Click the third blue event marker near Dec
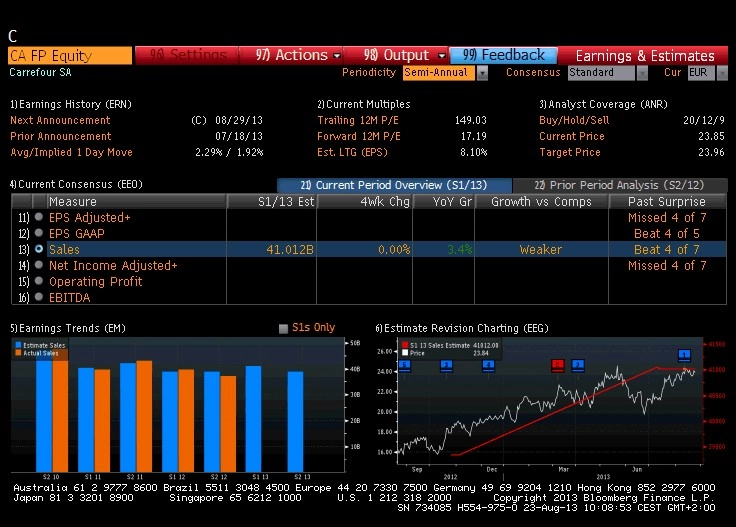Viewport: 736px width, 527px height. click(488, 365)
